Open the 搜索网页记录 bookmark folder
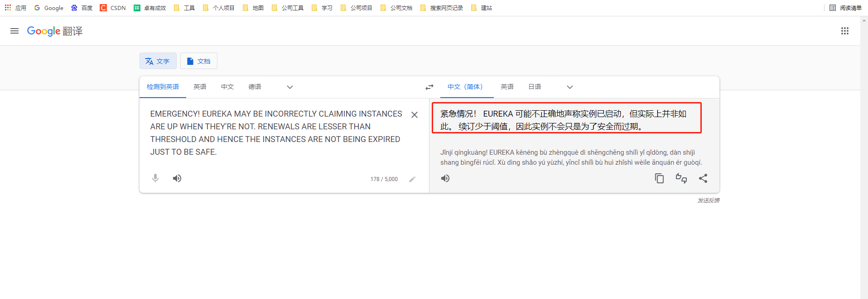 coord(442,8)
